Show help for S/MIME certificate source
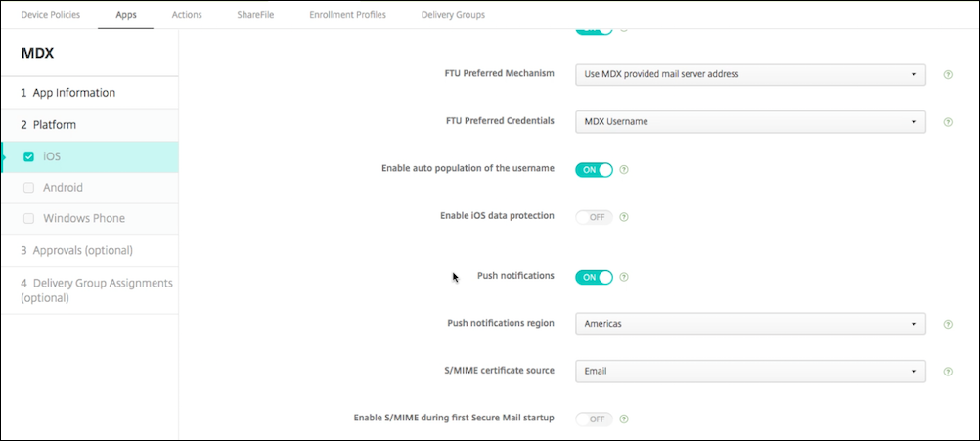This screenshot has height=441, width=980. point(948,372)
